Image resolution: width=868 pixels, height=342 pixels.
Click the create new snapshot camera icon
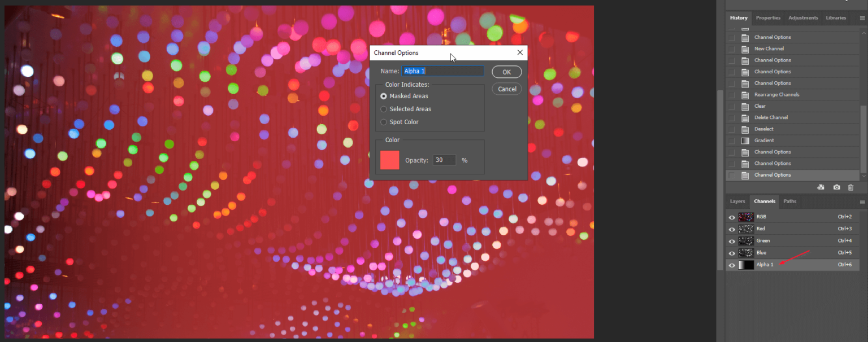tap(836, 187)
